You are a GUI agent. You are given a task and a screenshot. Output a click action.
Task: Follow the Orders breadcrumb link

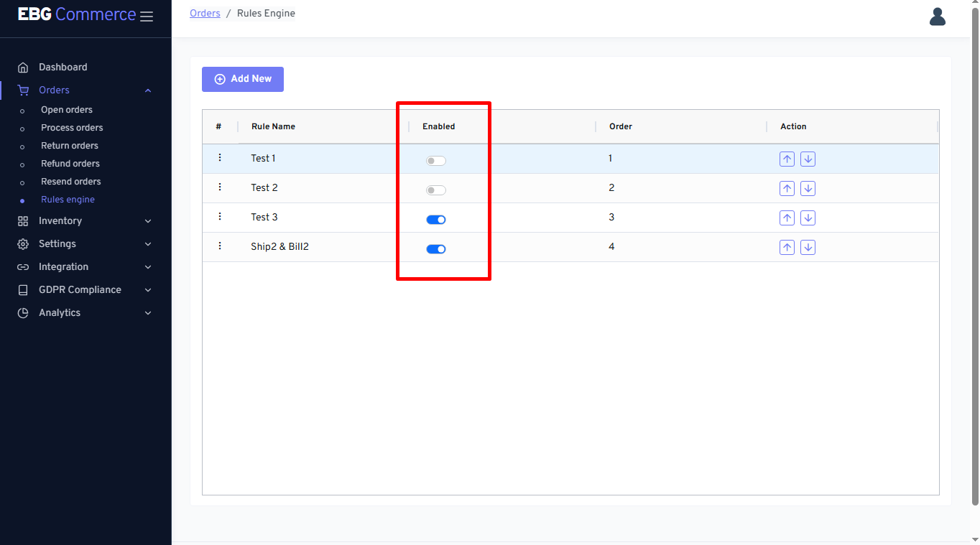(205, 14)
